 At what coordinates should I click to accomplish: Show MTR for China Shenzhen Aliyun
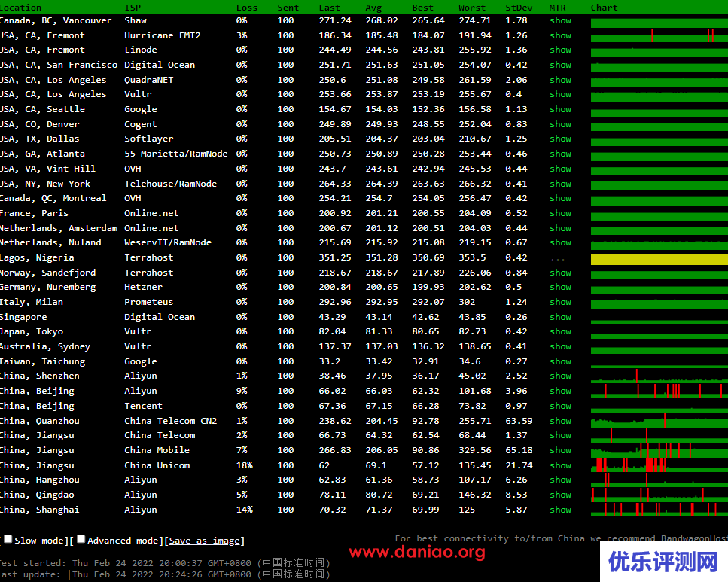[560, 376]
